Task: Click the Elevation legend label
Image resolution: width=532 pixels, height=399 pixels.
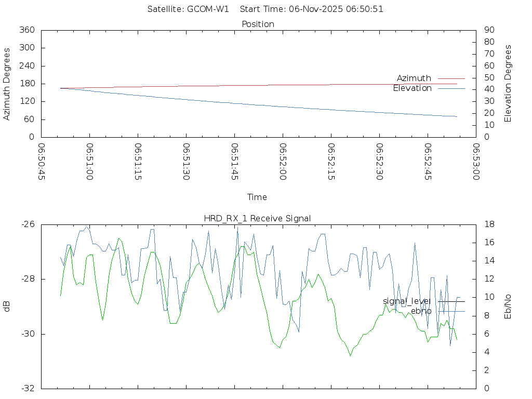Action: coord(412,88)
